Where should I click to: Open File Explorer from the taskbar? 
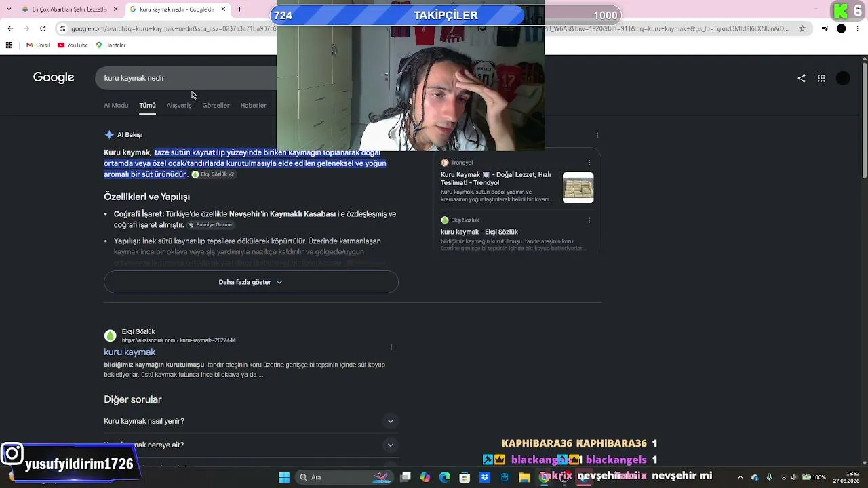click(524, 477)
